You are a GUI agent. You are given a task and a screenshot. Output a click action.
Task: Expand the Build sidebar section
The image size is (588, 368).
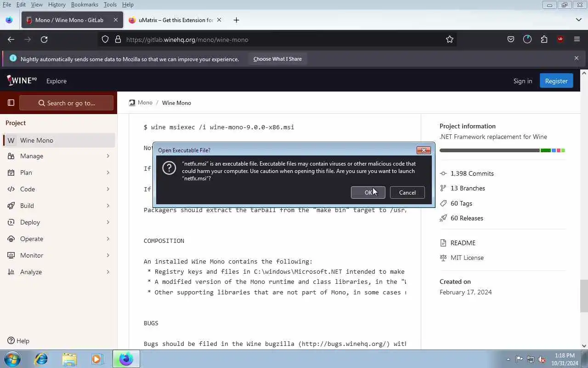click(59, 206)
